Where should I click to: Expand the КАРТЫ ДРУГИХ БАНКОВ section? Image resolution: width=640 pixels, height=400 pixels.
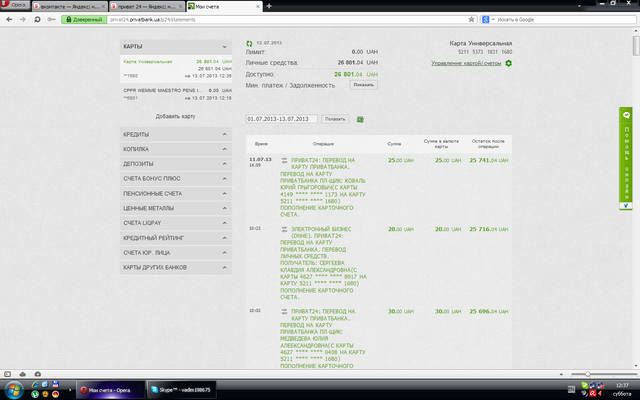pos(176,267)
